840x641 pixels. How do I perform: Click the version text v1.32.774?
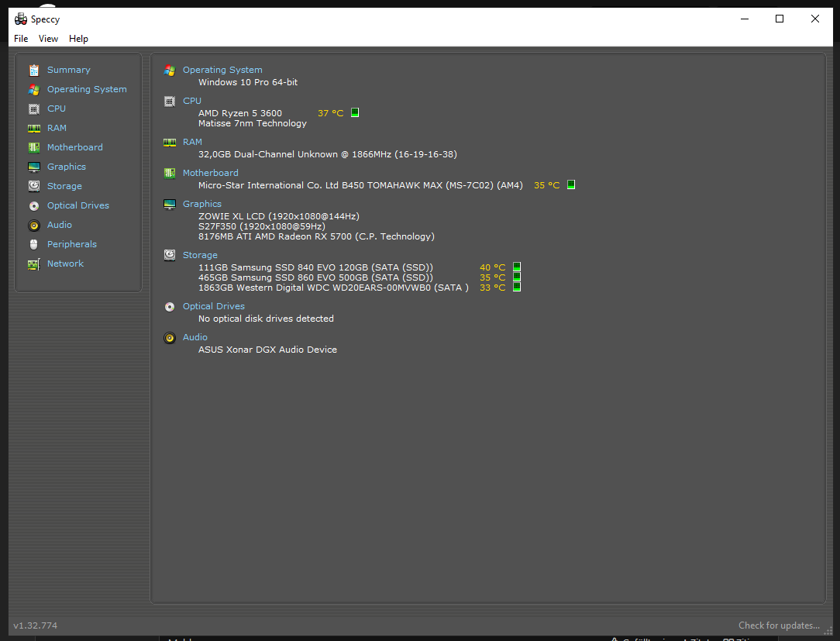click(x=36, y=625)
